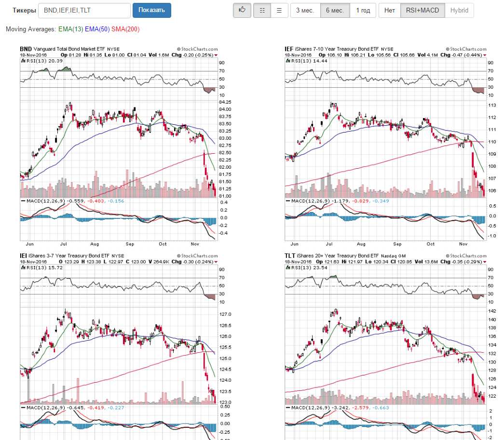Click the EMA(13) moving average label
504x440 pixels.
(x=71, y=29)
